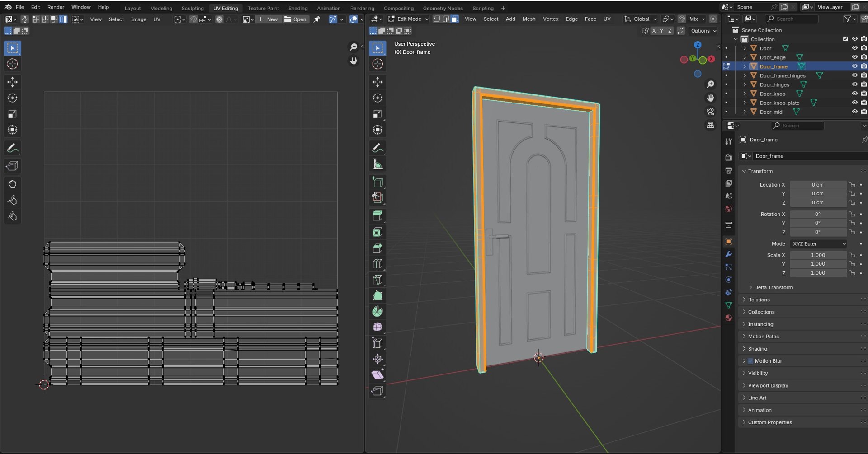
Task: Select the Rip Region tool in 3D viewport
Action: 377,391
